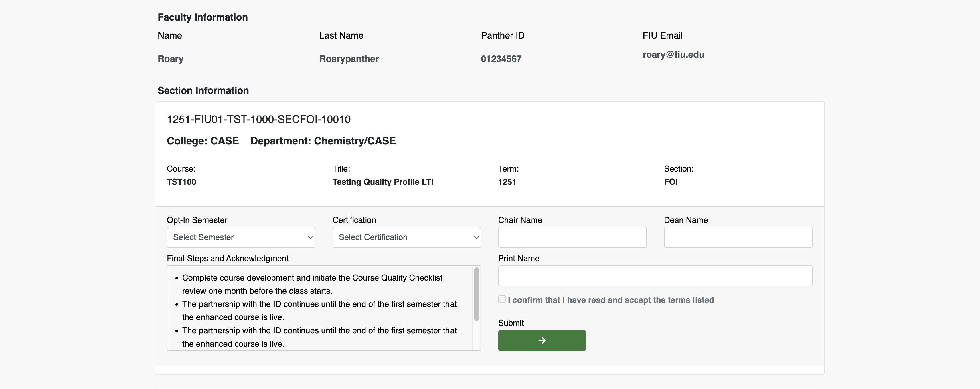Select the section ID 1251-FIU01-TST-1000-SECFOI-10010
This screenshot has width=980, height=389.
coord(259,119)
